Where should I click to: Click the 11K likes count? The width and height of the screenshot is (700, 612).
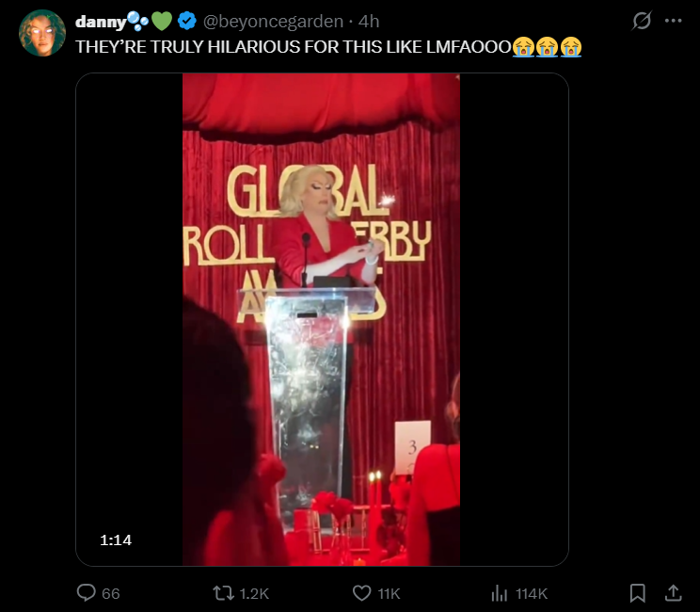pos(389,594)
